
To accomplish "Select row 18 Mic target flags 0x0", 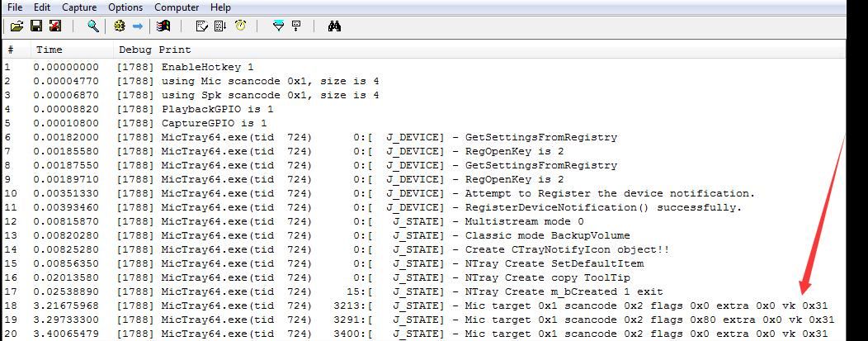I will click(x=423, y=305).
